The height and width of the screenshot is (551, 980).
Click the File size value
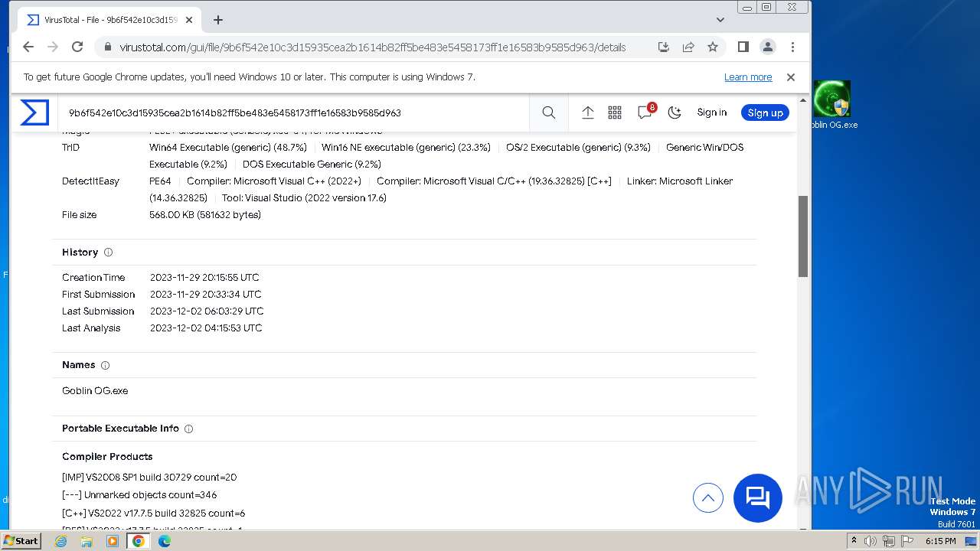click(205, 215)
